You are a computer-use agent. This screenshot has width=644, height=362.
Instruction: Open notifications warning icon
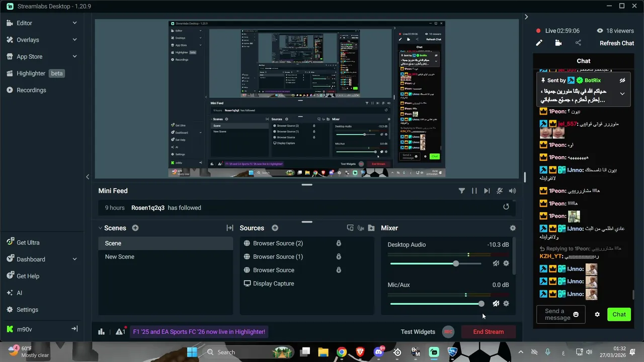[120, 331]
